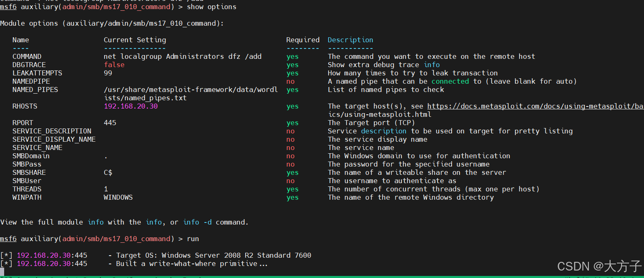Screen dimensions: 644x278
Task: Click the 'info -d' command text
Action: (197, 222)
